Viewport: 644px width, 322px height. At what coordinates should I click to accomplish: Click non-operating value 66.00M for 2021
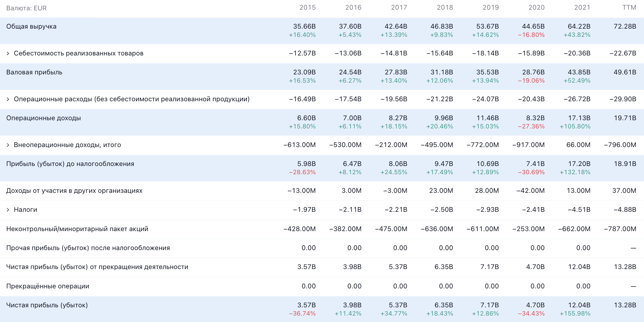click(x=579, y=145)
